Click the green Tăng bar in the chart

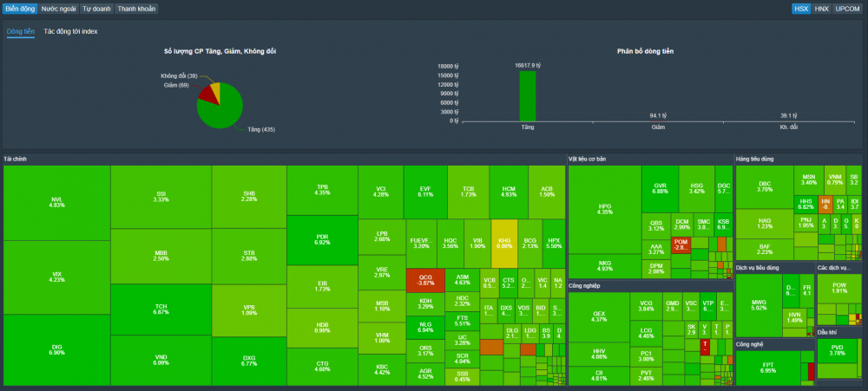527,95
